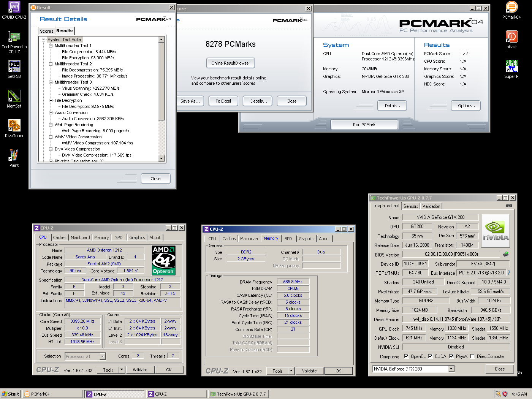The height and width of the screenshot is (399, 532).
Task: Click the Windows Start button
Action: 11,394
